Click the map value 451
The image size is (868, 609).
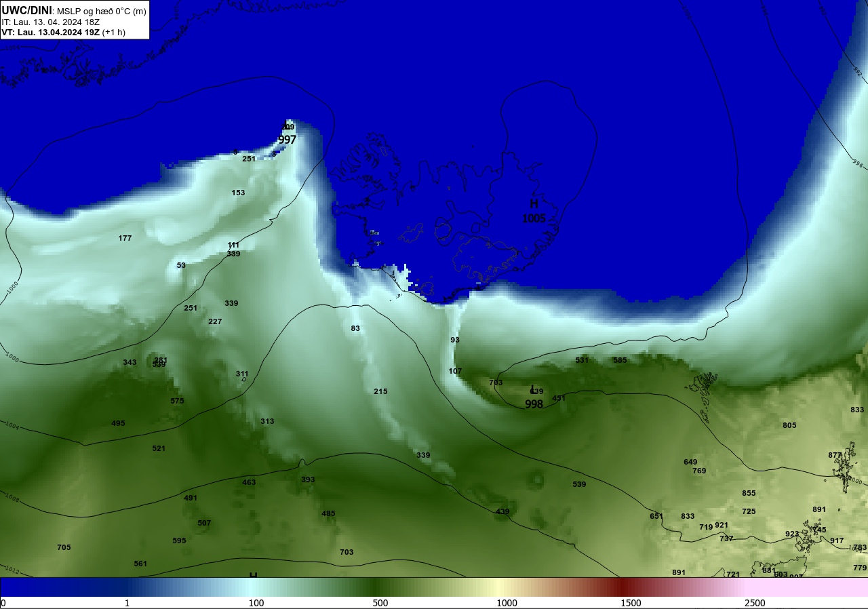pyautogui.click(x=559, y=398)
